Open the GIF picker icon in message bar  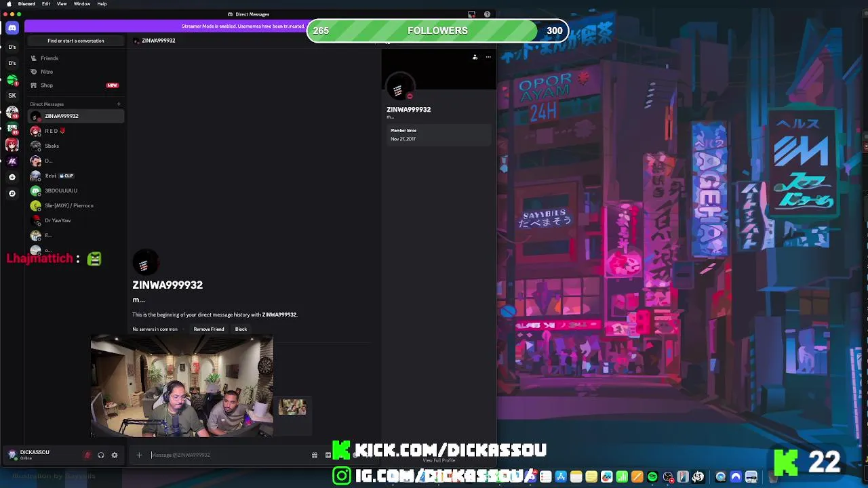[328, 455]
